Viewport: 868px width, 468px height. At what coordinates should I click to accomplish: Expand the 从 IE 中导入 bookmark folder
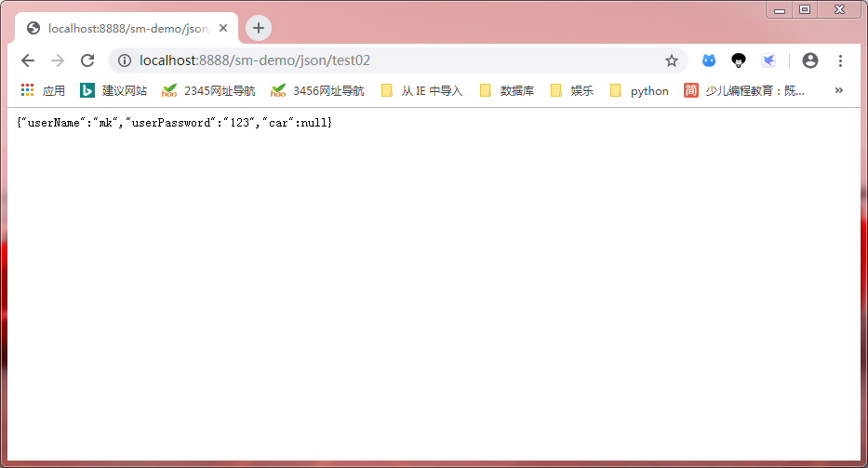click(421, 90)
